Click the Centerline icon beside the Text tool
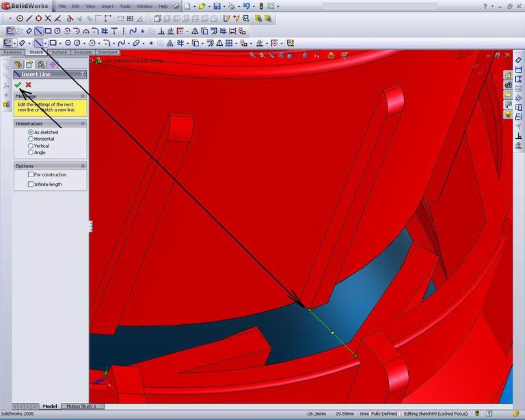 click(x=124, y=31)
